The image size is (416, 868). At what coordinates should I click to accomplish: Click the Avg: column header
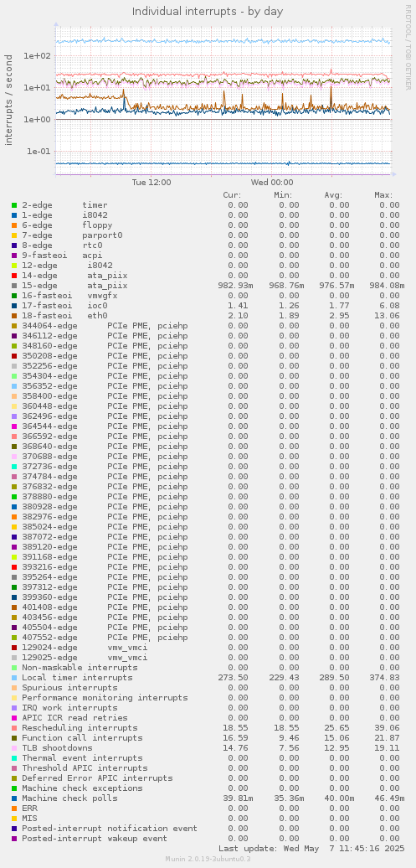(x=333, y=195)
